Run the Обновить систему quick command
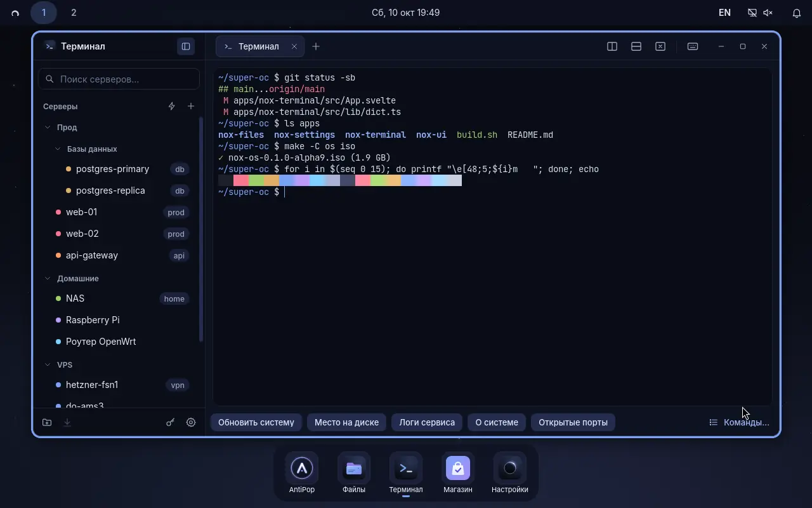The width and height of the screenshot is (812, 508). [x=256, y=422]
